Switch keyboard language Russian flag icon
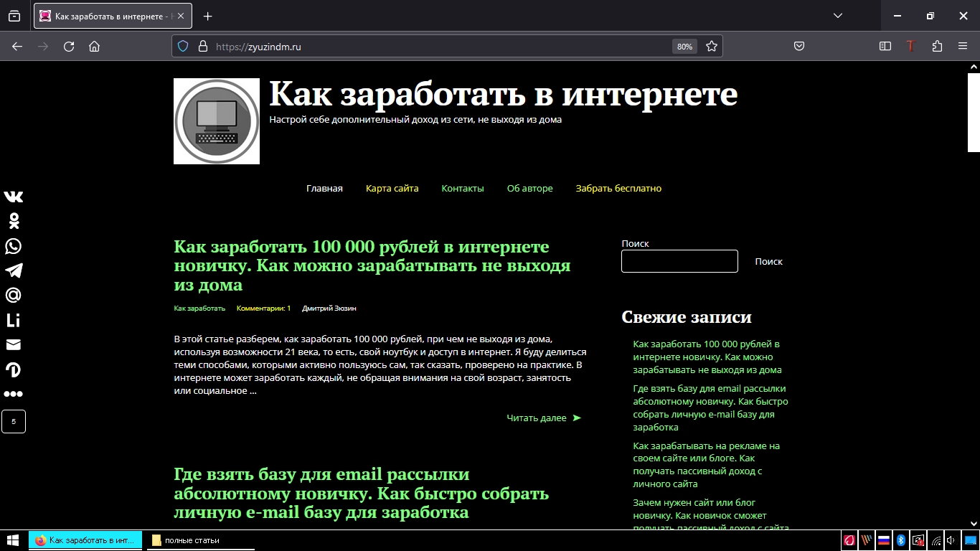This screenshot has height=551, width=980. (x=884, y=540)
